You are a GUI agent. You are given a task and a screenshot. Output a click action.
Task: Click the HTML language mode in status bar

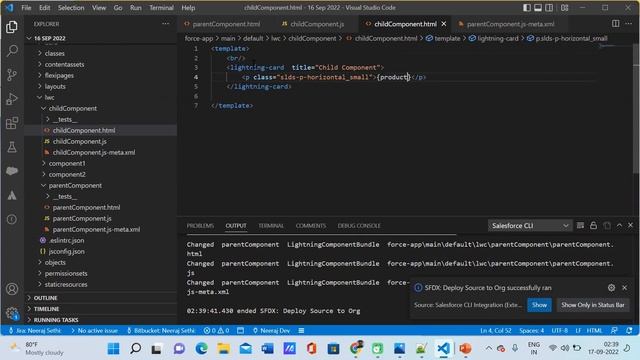click(594, 330)
